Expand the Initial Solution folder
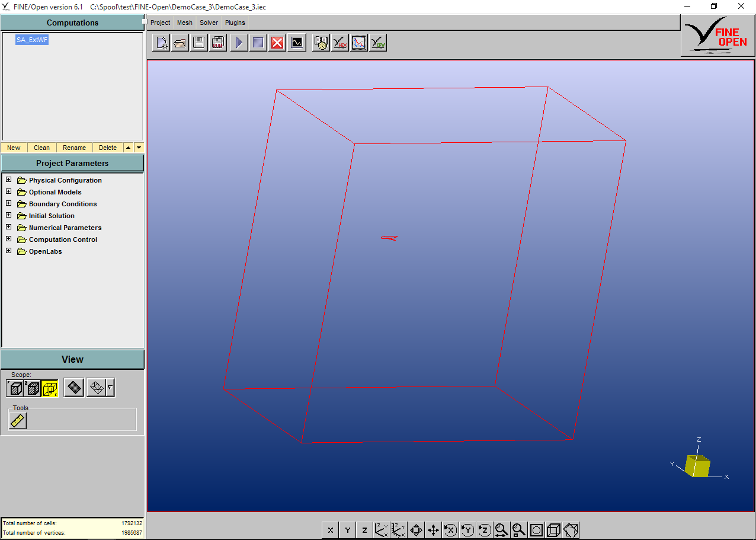 point(9,215)
